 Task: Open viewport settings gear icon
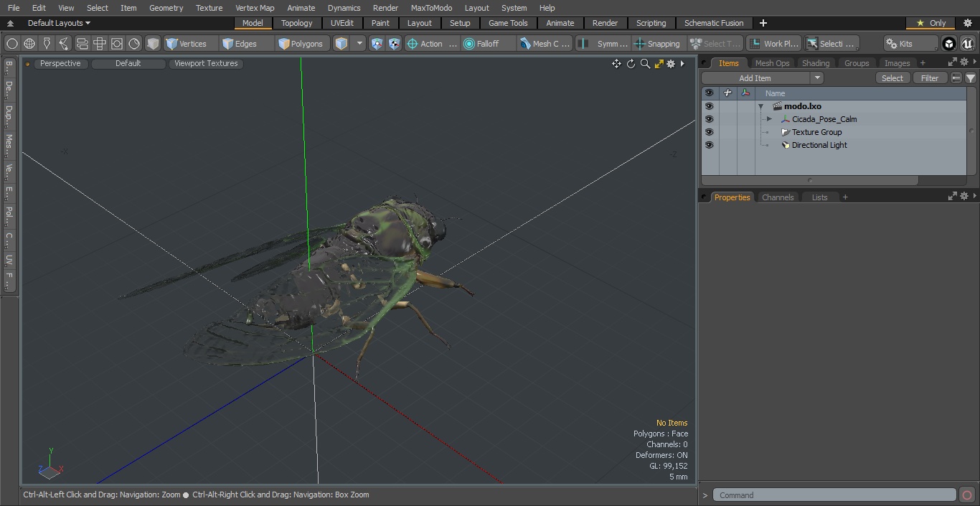coord(671,64)
